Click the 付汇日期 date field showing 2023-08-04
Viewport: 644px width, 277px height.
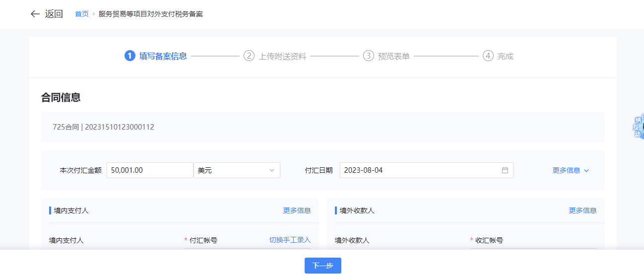[419, 170]
